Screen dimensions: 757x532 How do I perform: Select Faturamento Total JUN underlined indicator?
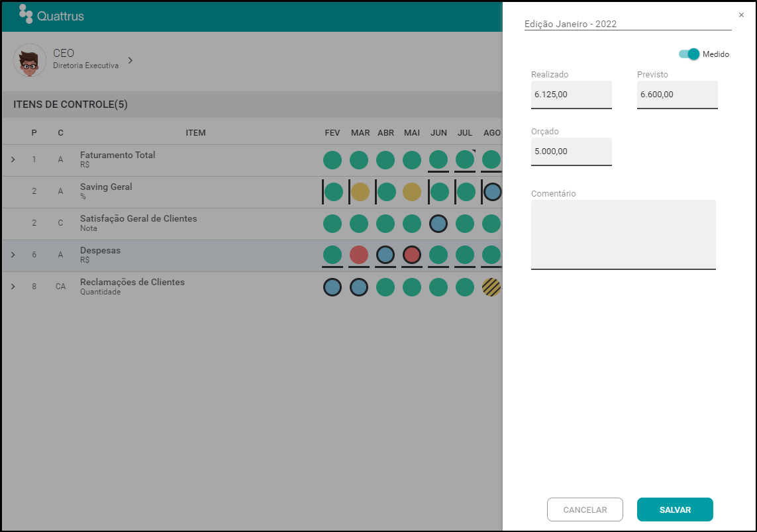[x=438, y=159]
